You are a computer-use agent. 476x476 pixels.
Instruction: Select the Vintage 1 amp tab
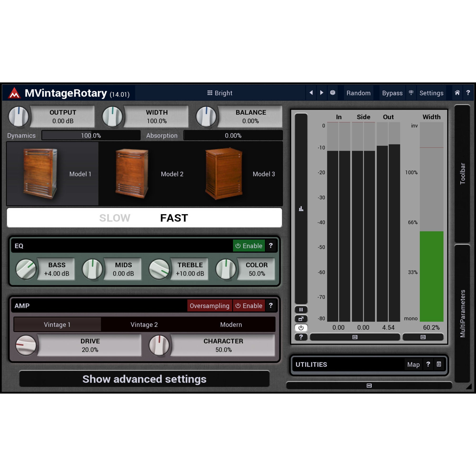point(57,324)
